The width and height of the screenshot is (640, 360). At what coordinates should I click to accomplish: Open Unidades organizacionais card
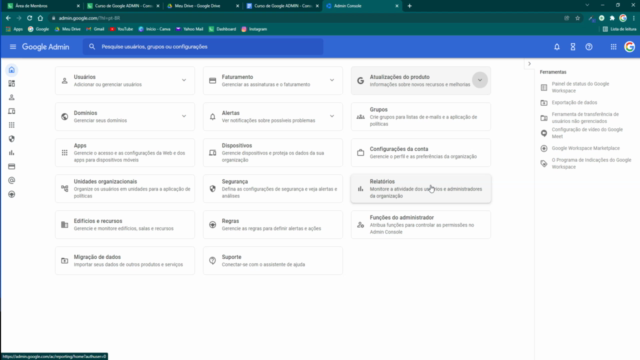coord(125,189)
